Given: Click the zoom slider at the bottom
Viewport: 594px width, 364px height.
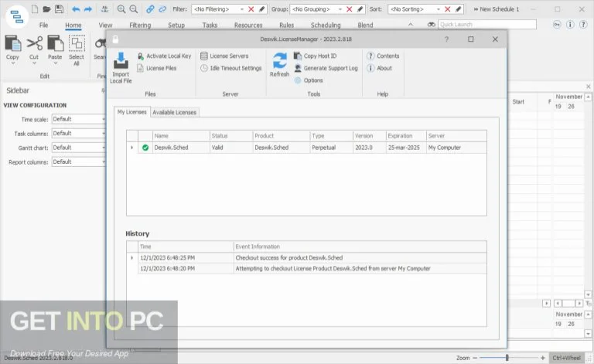Looking at the screenshot, I should pyautogui.click(x=507, y=358).
